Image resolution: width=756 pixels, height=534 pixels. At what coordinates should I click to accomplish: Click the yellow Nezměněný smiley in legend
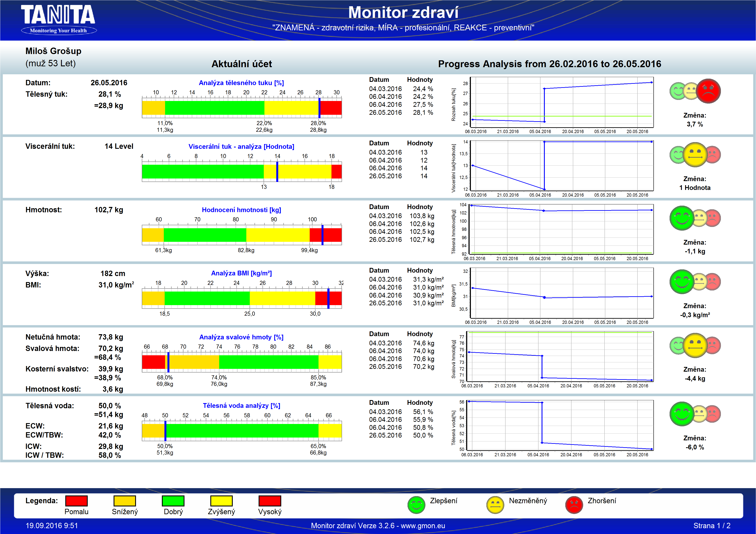495,505
